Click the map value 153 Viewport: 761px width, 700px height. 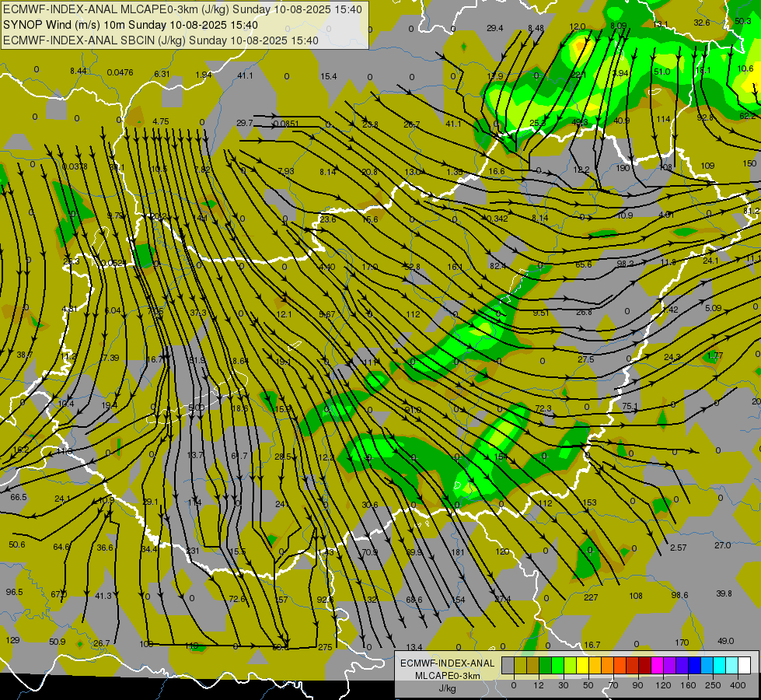click(x=589, y=502)
